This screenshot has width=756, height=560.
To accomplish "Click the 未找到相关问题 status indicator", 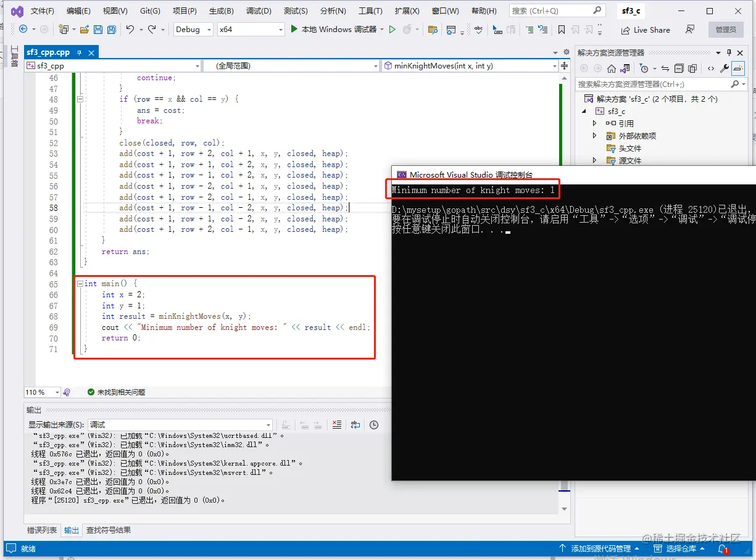I will click(116, 392).
